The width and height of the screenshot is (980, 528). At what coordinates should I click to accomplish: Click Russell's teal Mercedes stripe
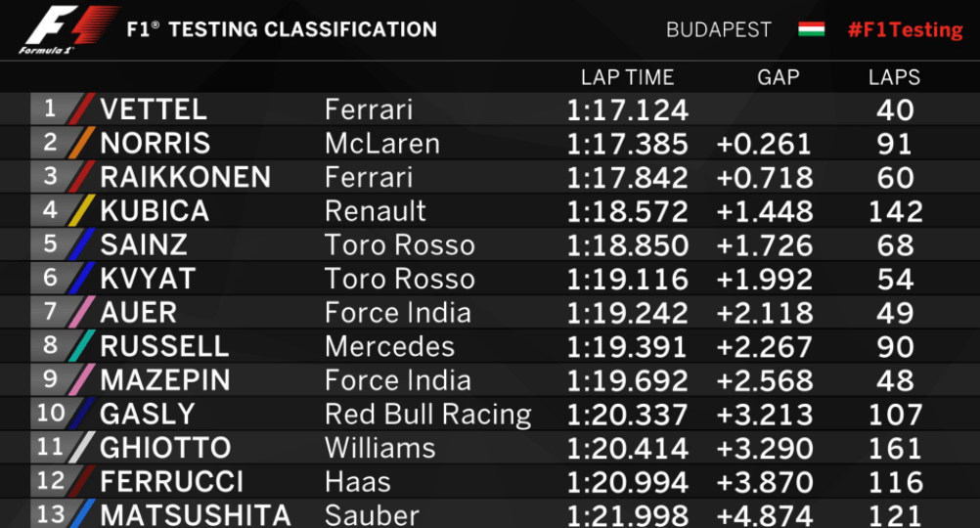(x=82, y=345)
